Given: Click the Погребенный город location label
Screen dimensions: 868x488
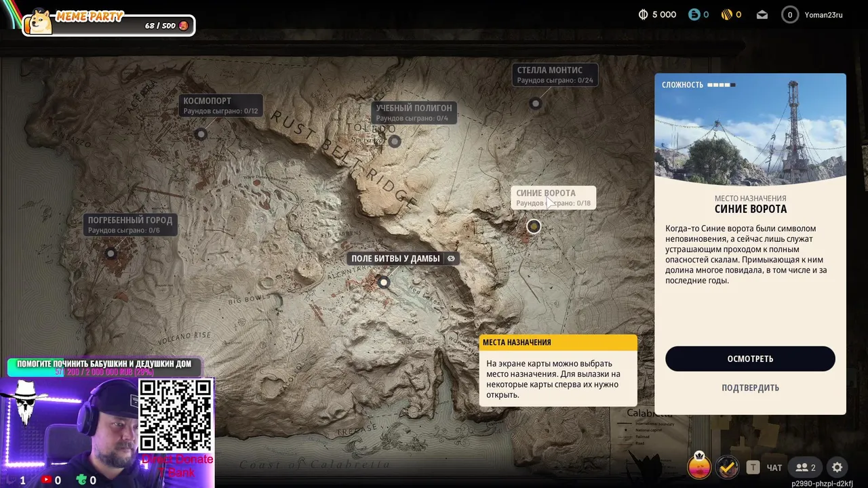Looking at the screenshot, I should (130, 225).
